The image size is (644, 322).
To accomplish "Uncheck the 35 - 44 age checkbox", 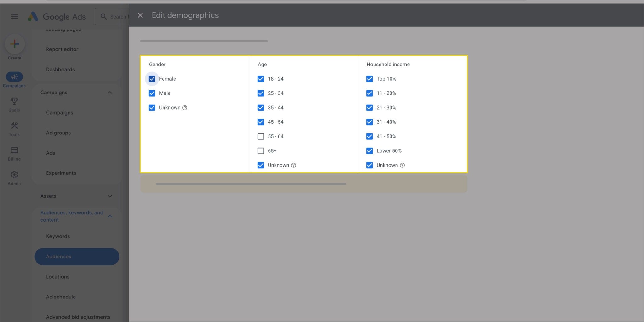I will [261, 108].
